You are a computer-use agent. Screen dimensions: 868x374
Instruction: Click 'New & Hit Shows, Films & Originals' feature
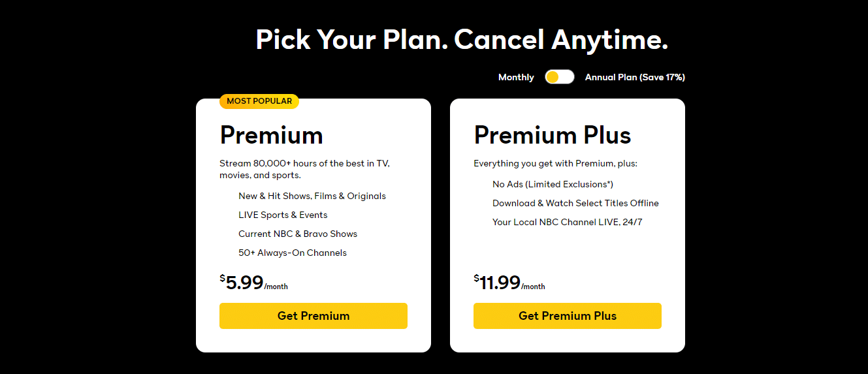pyautogui.click(x=312, y=196)
